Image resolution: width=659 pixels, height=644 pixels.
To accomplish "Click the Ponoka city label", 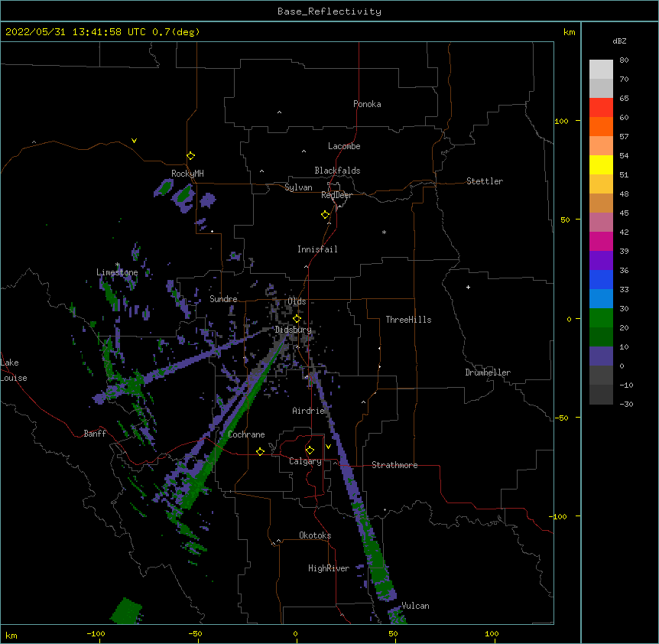I will [x=367, y=104].
